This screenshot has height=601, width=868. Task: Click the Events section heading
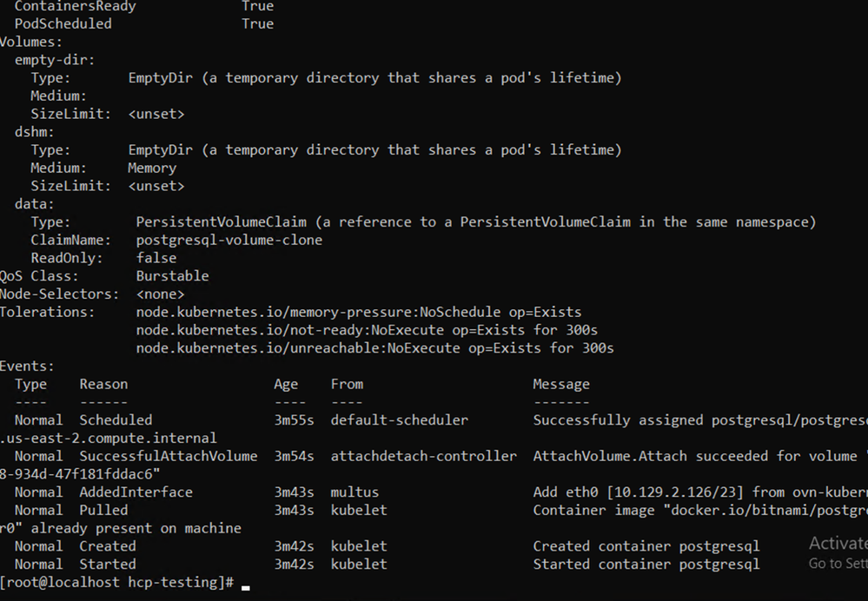(x=26, y=367)
